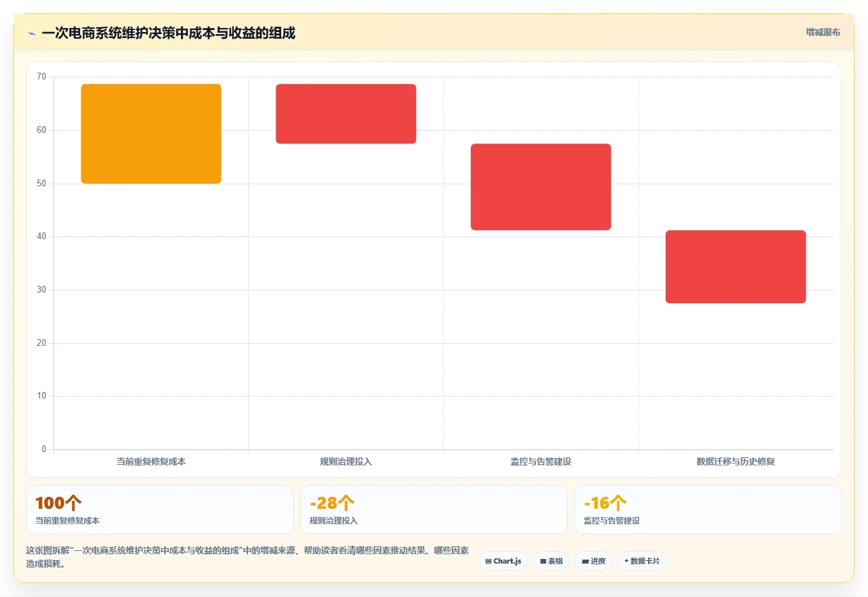Click x-axis label 规则治理投入
Screen dimensions: 868x597
pos(346,461)
